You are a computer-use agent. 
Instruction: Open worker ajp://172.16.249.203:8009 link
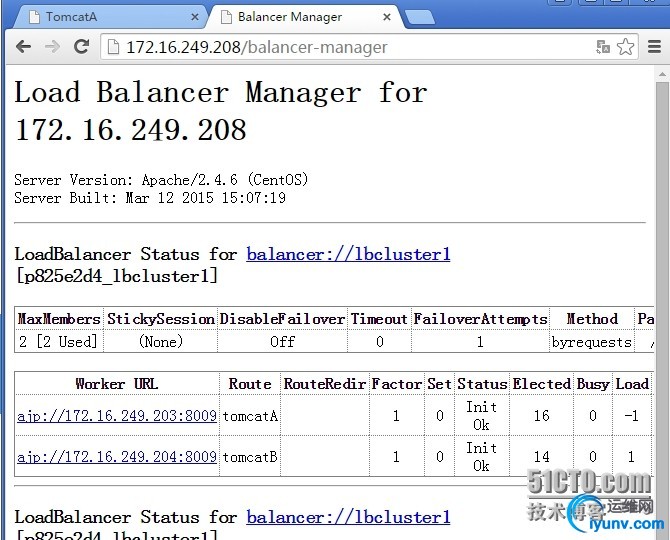pos(117,416)
